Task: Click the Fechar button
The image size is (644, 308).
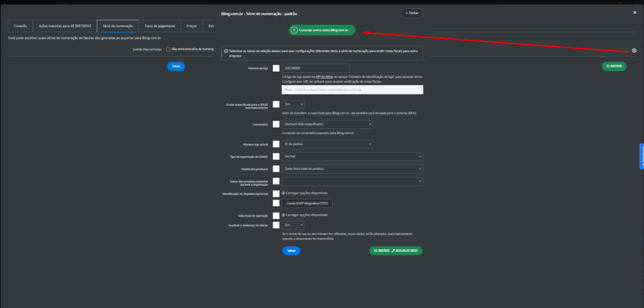Action: click(x=412, y=13)
